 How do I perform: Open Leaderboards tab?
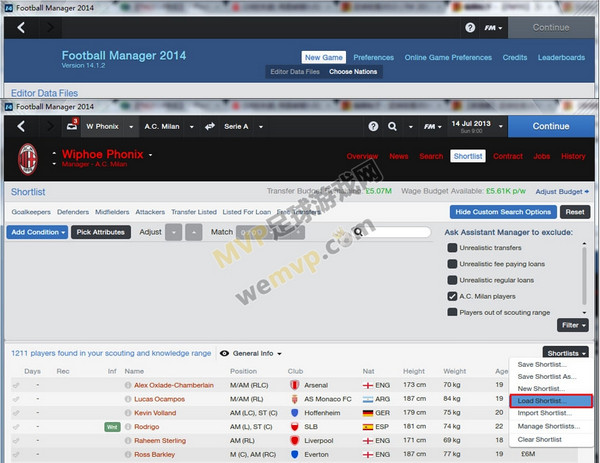pyautogui.click(x=561, y=57)
